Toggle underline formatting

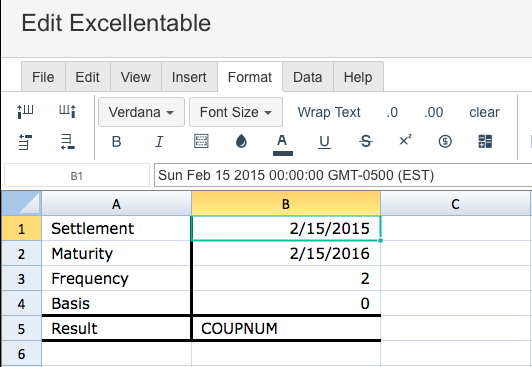pos(324,142)
